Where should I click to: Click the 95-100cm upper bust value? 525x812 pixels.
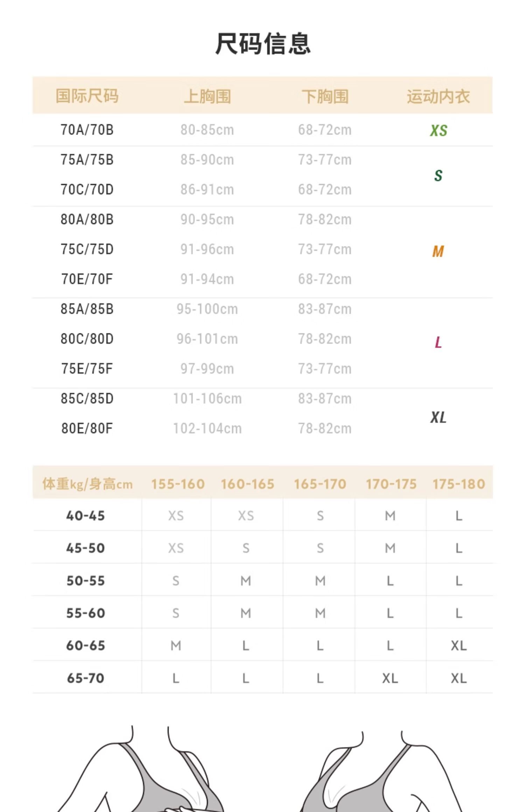(x=207, y=309)
